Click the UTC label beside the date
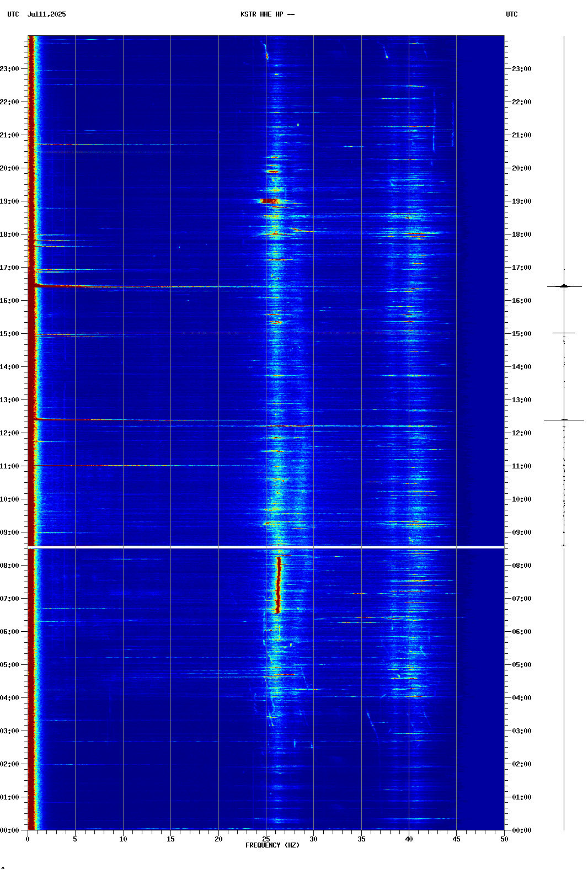The height and width of the screenshot is (874, 588). point(13,14)
